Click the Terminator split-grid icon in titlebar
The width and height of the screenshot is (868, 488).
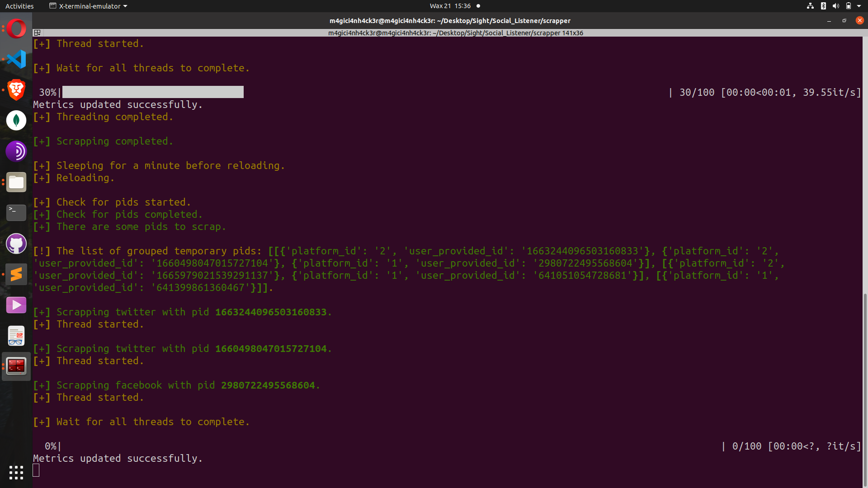coord(38,33)
